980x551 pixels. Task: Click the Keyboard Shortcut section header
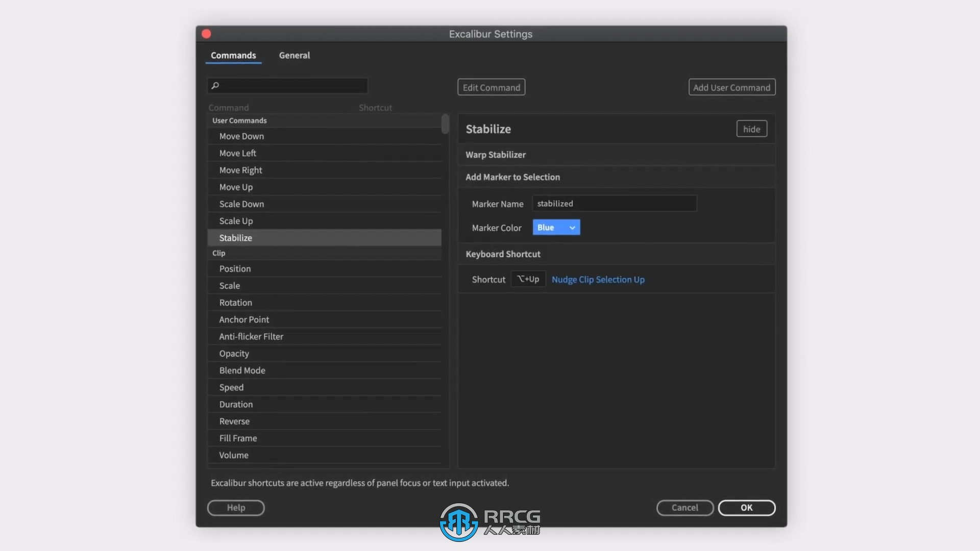(x=617, y=254)
